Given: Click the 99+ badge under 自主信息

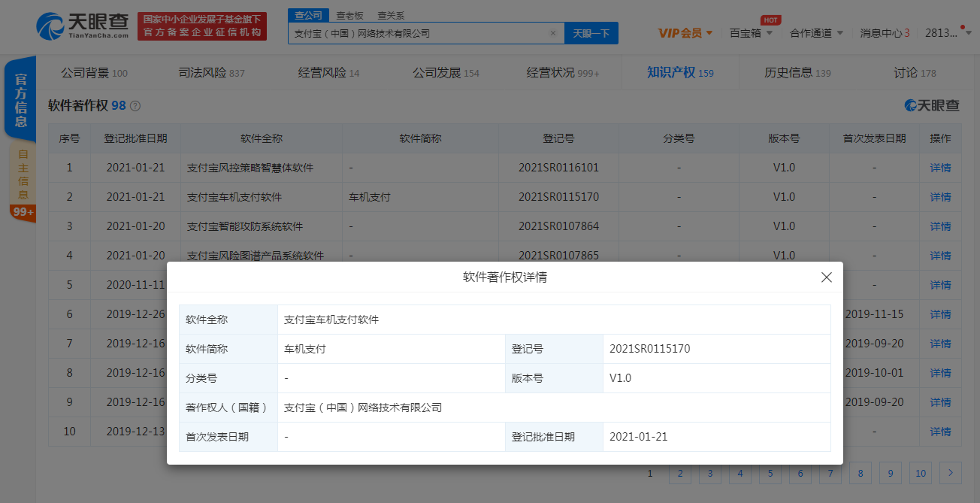Looking at the screenshot, I should coord(22,212).
